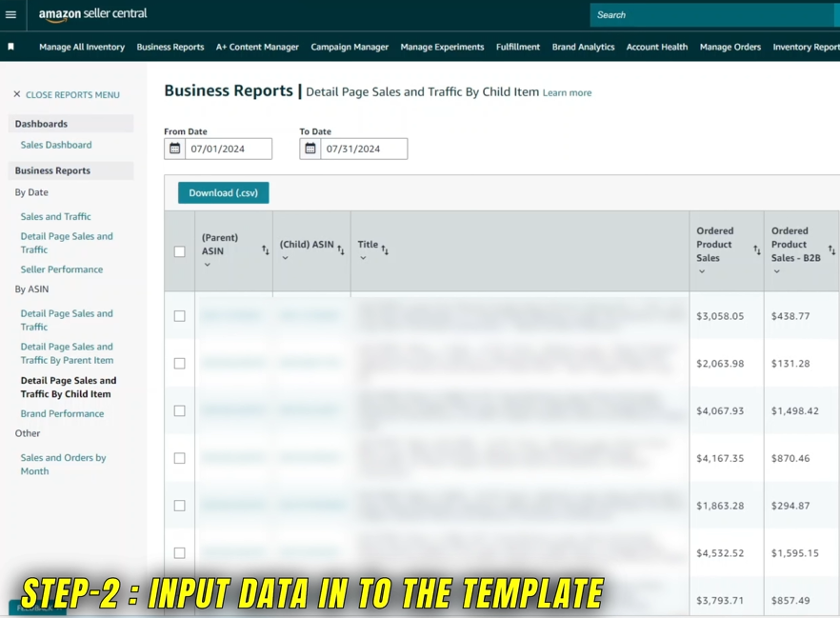The image size is (840, 618).
Task: Click the To Date field 07/31/2024
Action: tap(364, 149)
